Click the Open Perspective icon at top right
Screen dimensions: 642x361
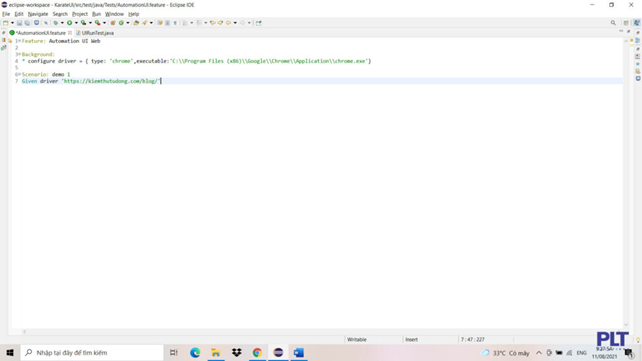coord(626,23)
